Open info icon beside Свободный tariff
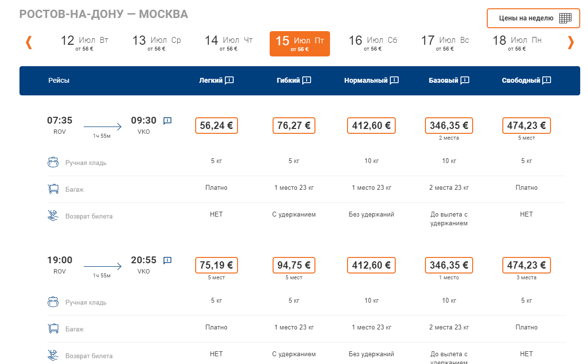588x364 pixels. (x=547, y=80)
